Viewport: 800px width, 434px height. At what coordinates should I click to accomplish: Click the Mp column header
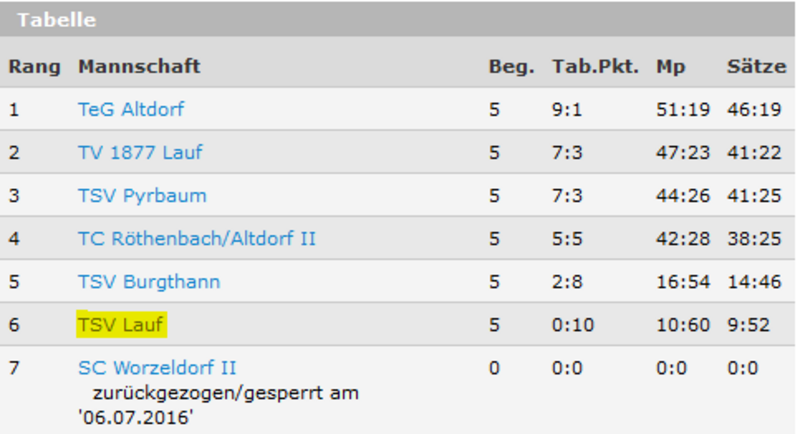click(671, 67)
